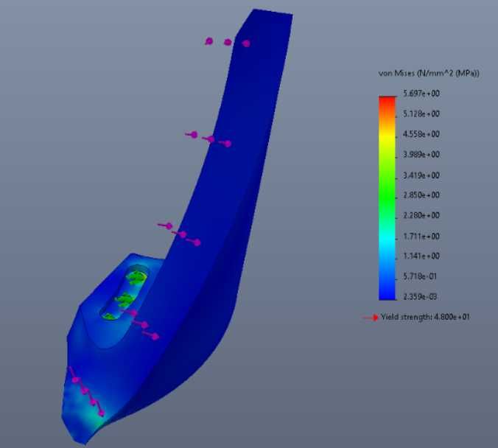
Task: Click the cyan section of the color bar
Action: 387,240
